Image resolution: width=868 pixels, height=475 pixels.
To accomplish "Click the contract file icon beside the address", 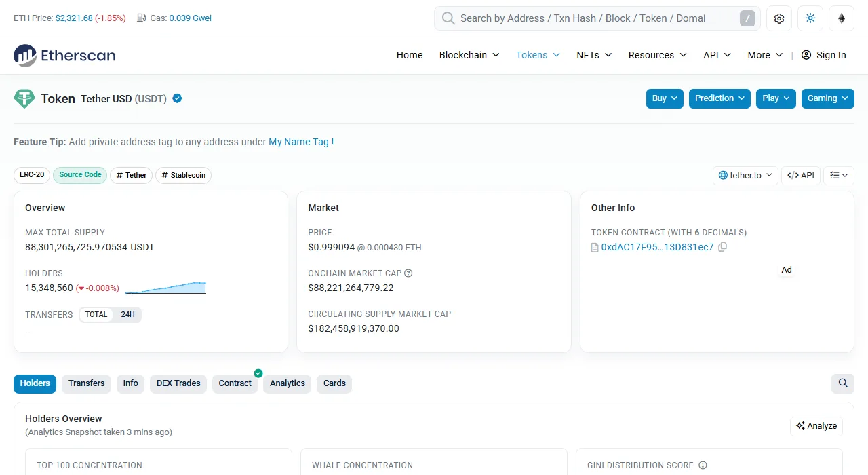I will point(595,247).
